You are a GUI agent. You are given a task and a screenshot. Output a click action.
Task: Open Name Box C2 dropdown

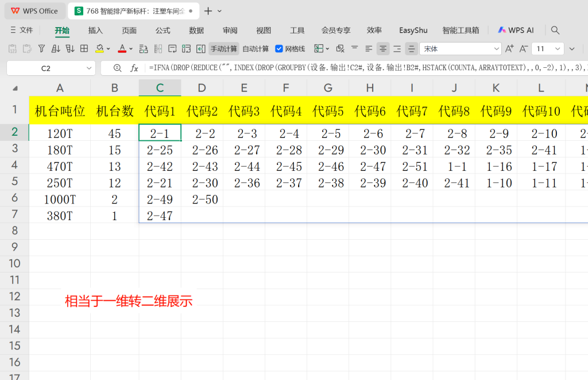[89, 68]
